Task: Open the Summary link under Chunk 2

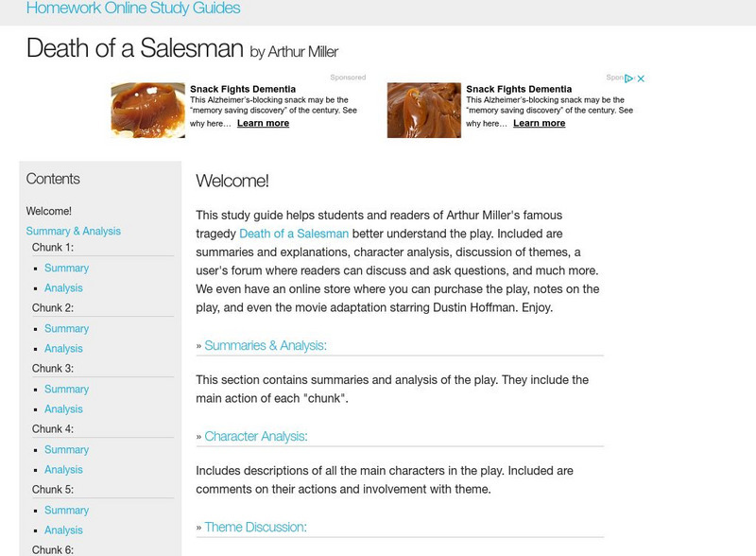Action: click(67, 328)
